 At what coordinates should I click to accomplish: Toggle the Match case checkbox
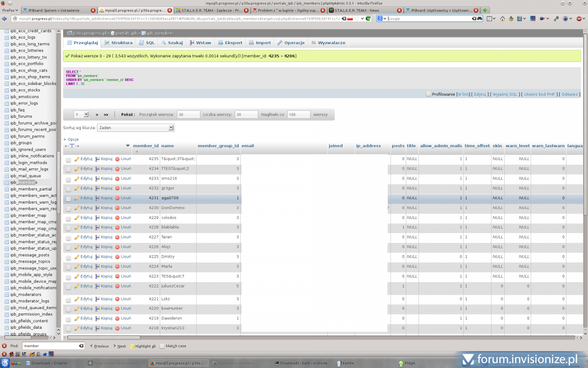[x=162, y=346]
